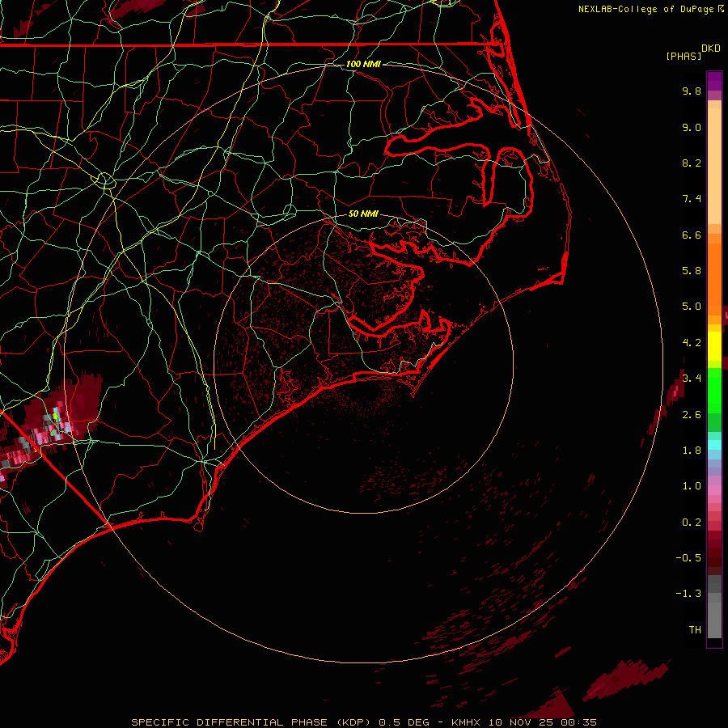Viewport: 728px width, 728px height.
Task: Click the 2.6 value on the color scale
Action: click(x=692, y=415)
